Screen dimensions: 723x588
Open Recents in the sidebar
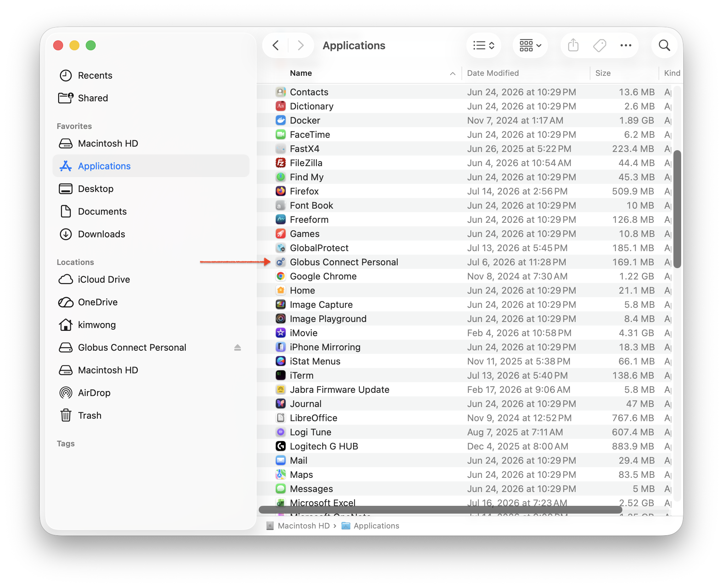tap(151, 75)
